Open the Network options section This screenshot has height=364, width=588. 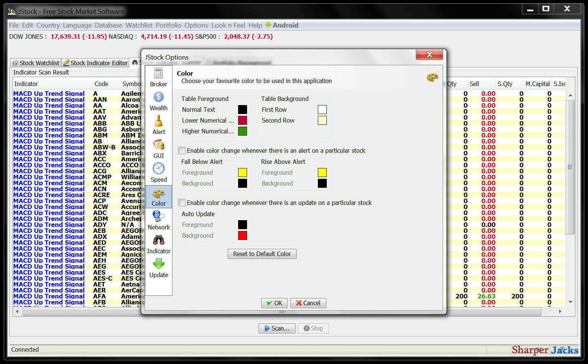[159, 221]
